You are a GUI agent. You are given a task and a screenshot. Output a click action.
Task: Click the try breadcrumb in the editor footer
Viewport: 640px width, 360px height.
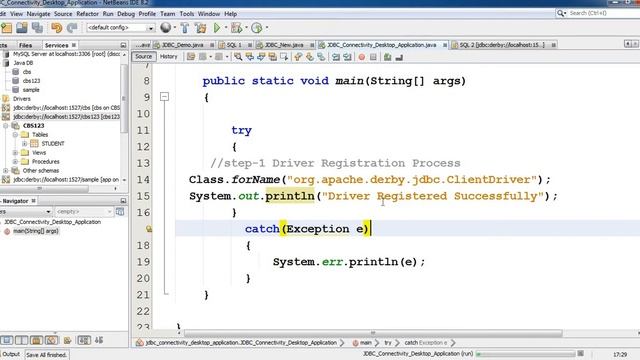coord(388,343)
